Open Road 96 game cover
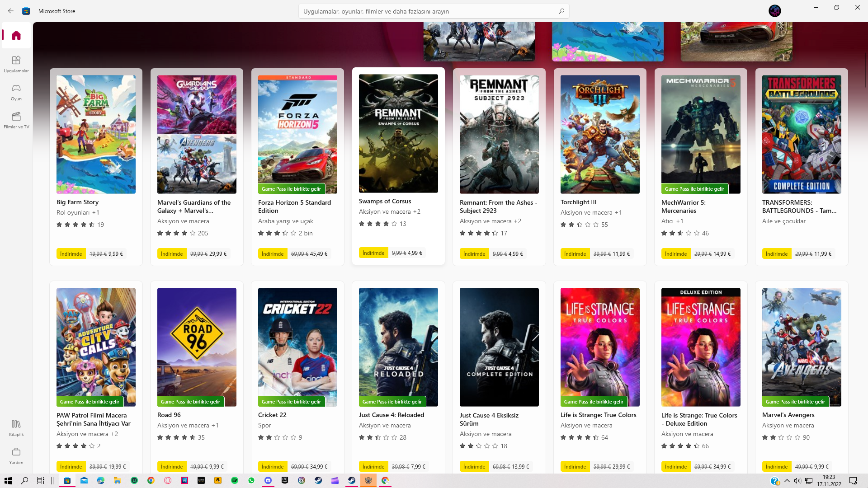The image size is (868, 488). [197, 347]
